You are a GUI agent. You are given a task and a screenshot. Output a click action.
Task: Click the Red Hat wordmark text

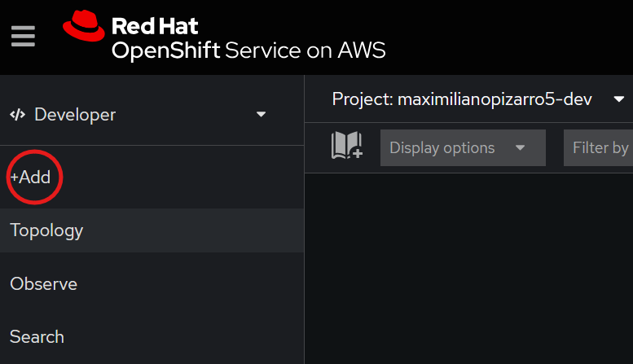(155, 26)
